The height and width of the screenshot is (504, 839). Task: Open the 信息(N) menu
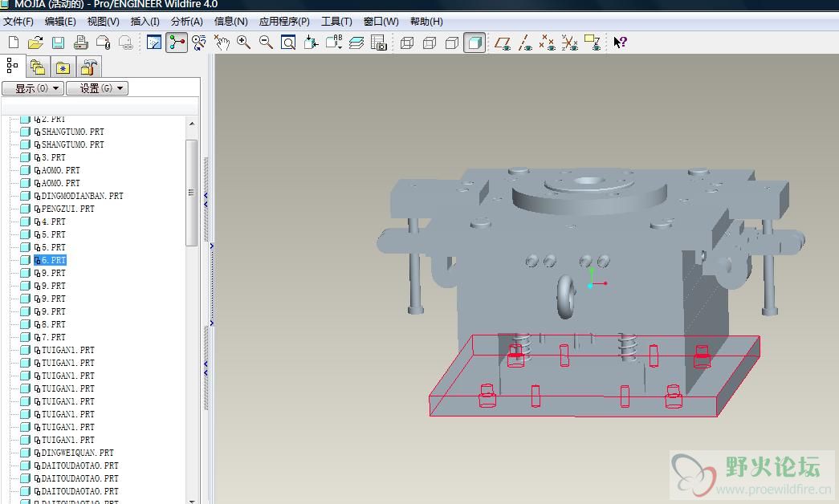(x=230, y=22)
